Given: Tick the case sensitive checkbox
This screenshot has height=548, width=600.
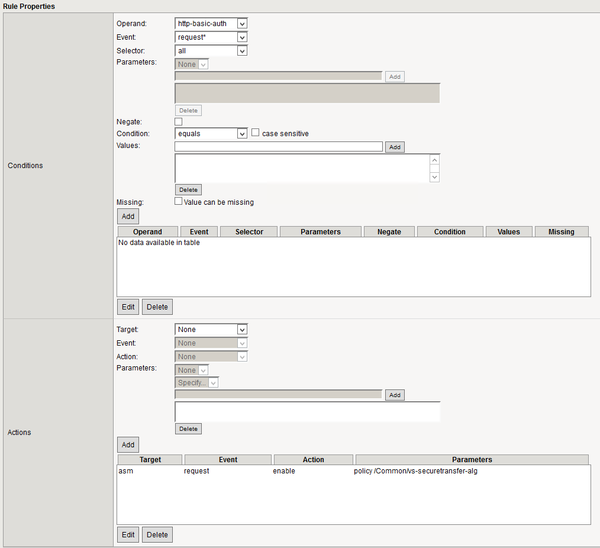Looking at the screenshot, I should [256, 133].
